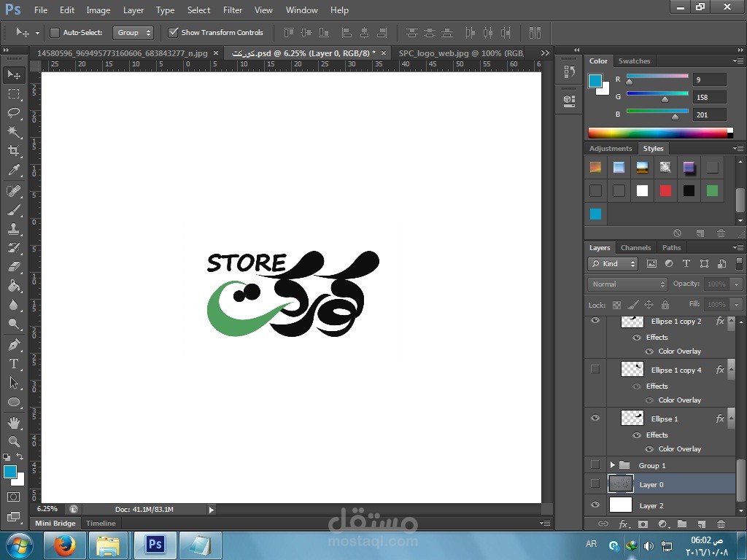Select the Hand tool
The width and height of the screenshot is (747, 560).
(14, 423)
